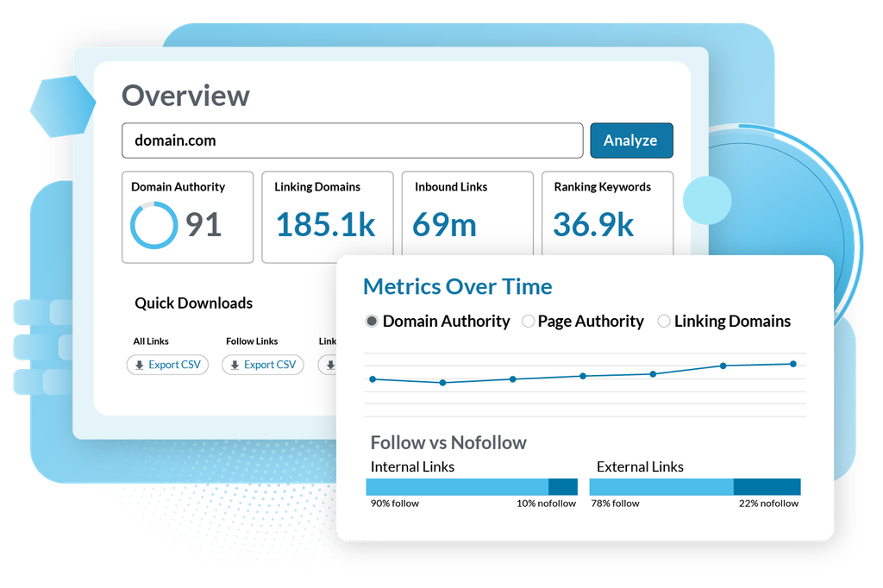Click the Follow Links label

pos(252,341)
